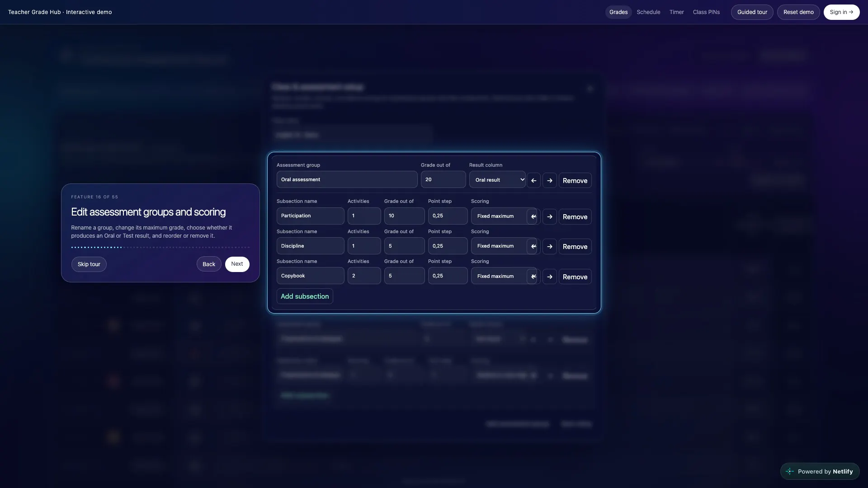
Task: Open the Scoring dropdown for Copybook
Action: 503,276
